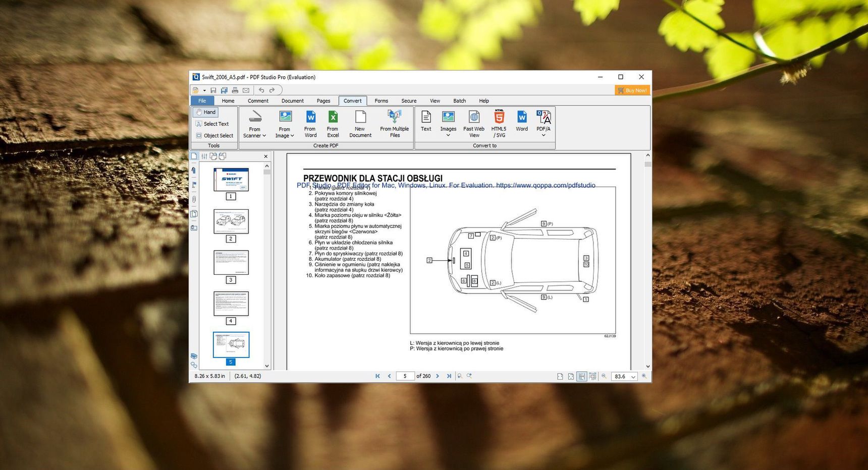Activate the Object Select tool
Viewport: 868px width, 470px height.
click(x=214, y=136)
